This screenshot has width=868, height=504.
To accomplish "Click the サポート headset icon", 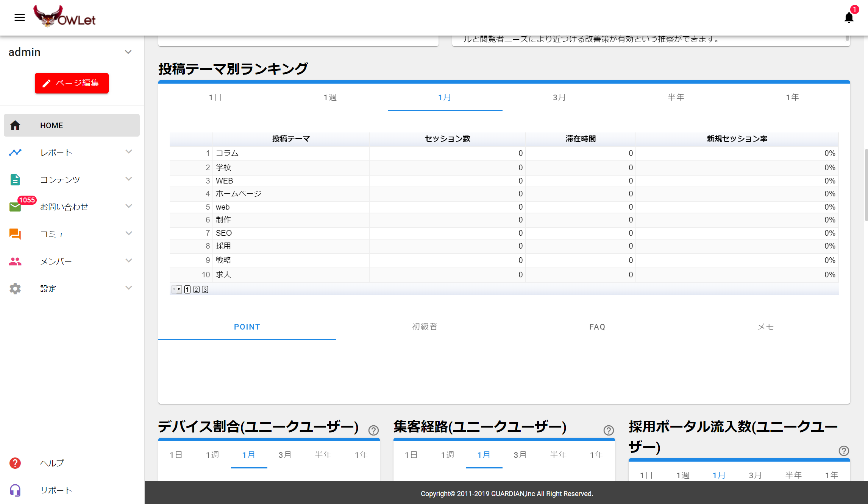I will 15,490.
